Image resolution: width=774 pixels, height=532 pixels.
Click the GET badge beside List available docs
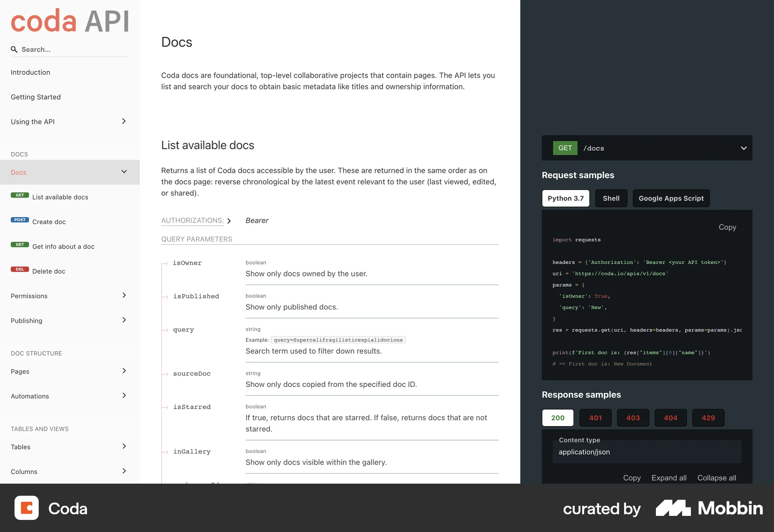[19, 195]
